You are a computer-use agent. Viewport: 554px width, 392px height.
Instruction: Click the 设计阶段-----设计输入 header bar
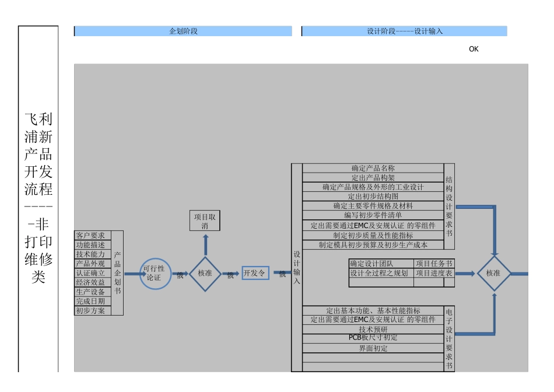[405, 31]
